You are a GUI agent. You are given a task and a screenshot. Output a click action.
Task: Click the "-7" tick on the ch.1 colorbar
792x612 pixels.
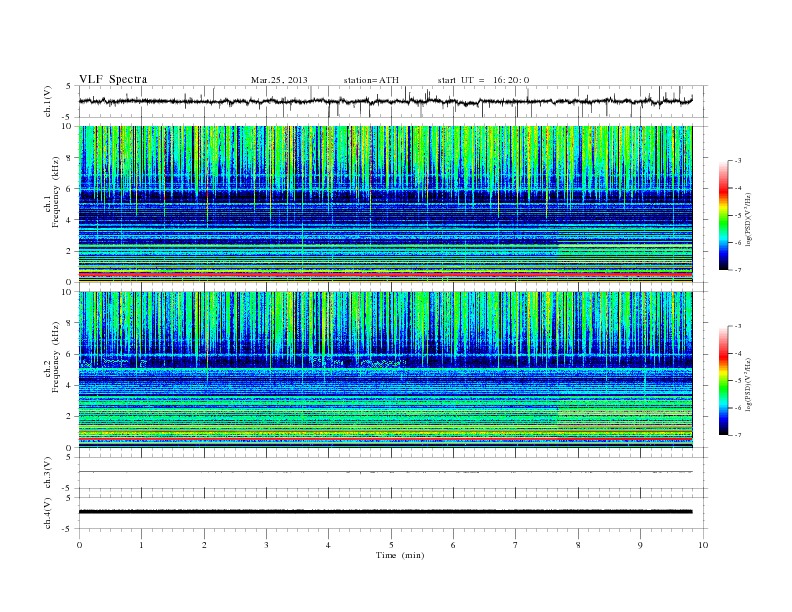tap(738, 270)
